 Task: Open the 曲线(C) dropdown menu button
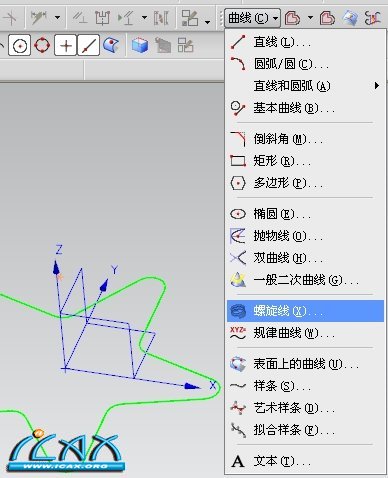[x=252, y=18]
